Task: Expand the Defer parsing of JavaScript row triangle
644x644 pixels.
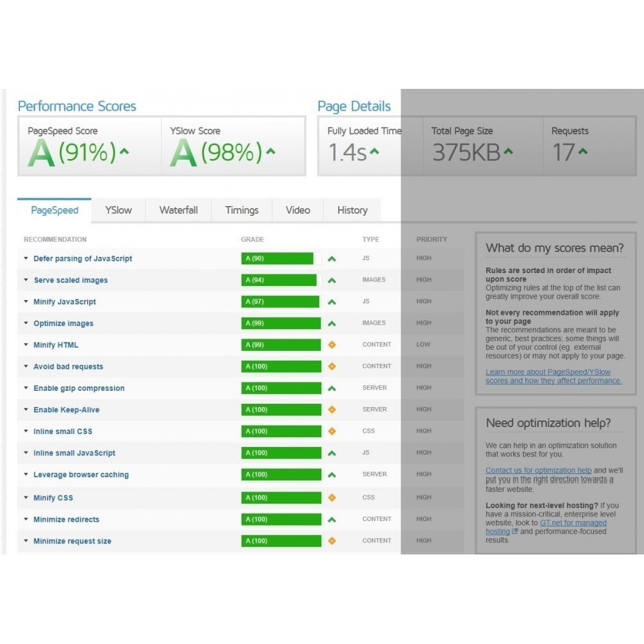Action: (x=26, y=258)
